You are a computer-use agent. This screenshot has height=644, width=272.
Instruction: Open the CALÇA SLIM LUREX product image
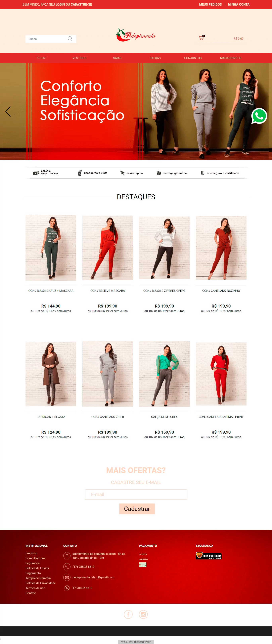164,374
